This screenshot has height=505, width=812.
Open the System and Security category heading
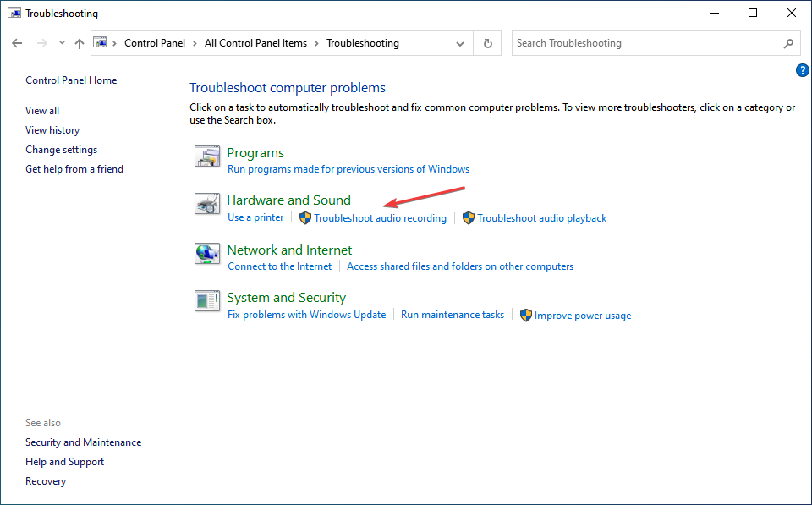[x=287, y=297]
